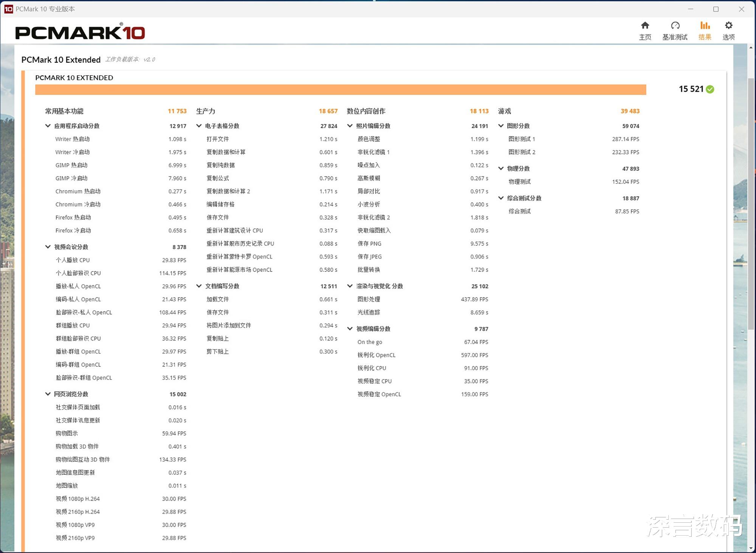Collapse the 视频会议分数 section
The image size is (756, 553).
(48, 247)
